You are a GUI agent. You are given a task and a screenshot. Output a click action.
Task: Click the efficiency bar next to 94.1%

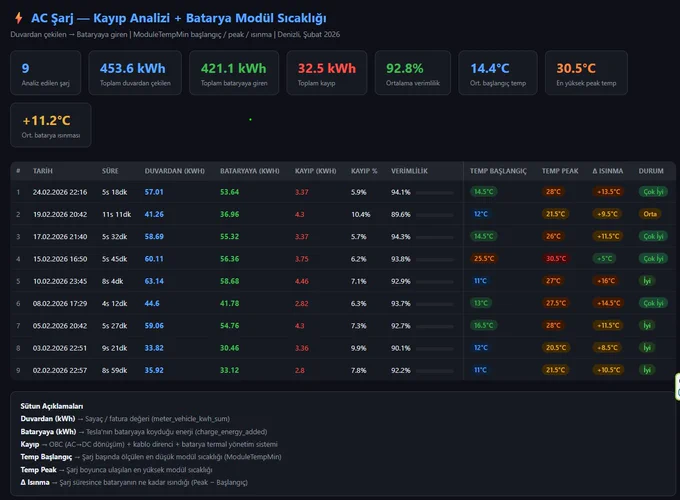coord(435,192)
